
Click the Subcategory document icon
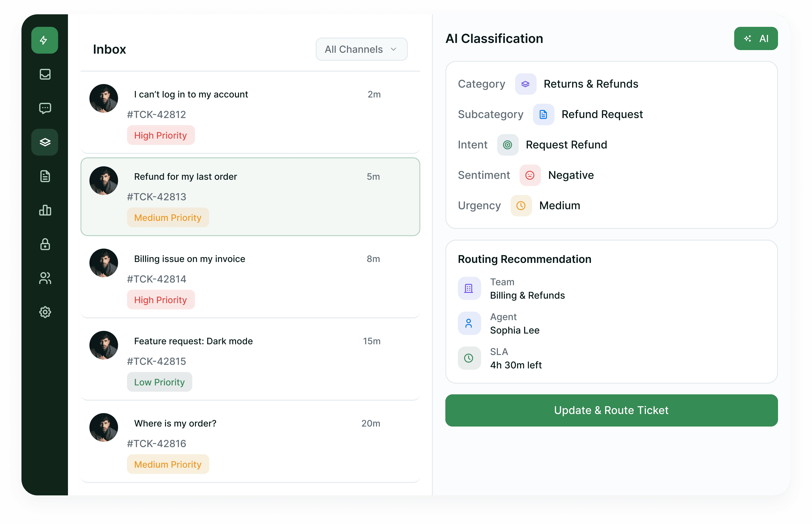(543, 114)
